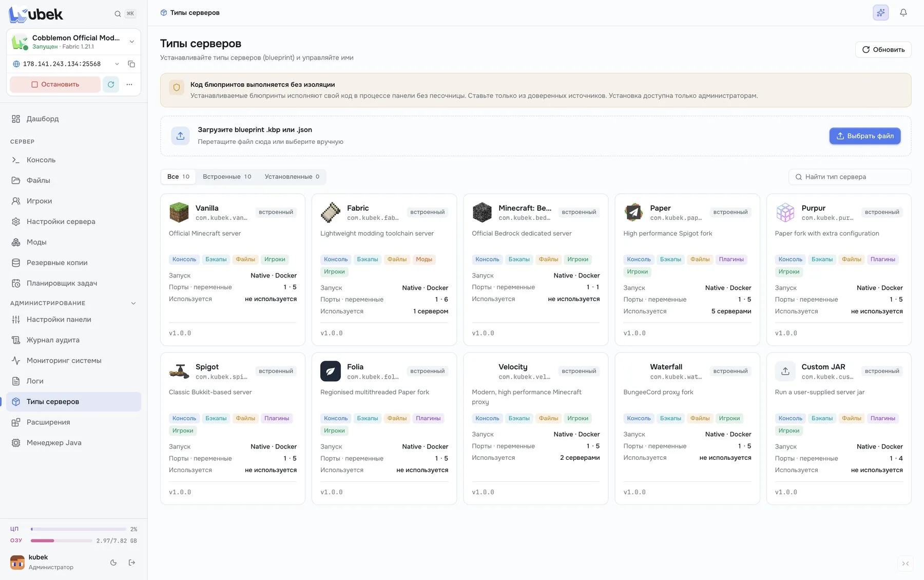Click the ЦП usage progress bar
This screenshot has height=580, width=924.
[x=79, y=529]
